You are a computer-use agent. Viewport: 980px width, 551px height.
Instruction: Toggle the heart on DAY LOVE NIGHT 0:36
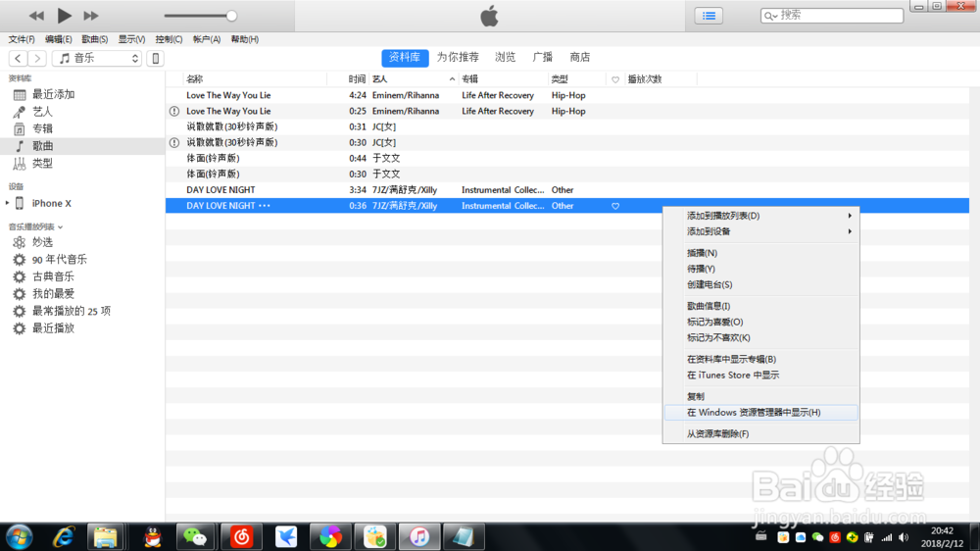tap(615, 206)
